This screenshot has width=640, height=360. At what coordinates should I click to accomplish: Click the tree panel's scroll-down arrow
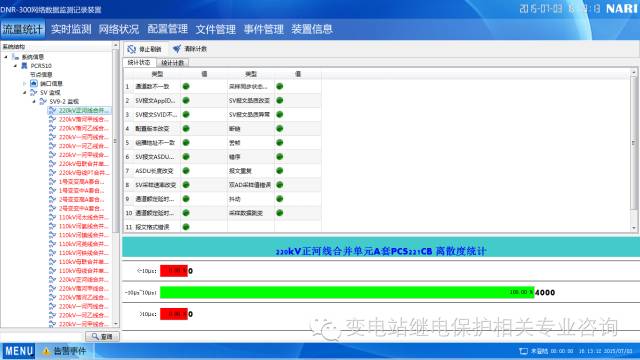[116, 324]
